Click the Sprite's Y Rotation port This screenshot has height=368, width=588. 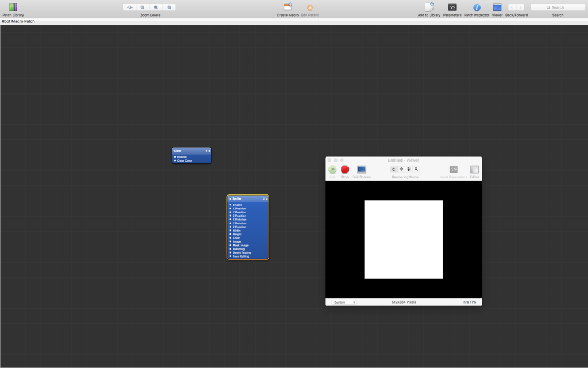[230, 223]
